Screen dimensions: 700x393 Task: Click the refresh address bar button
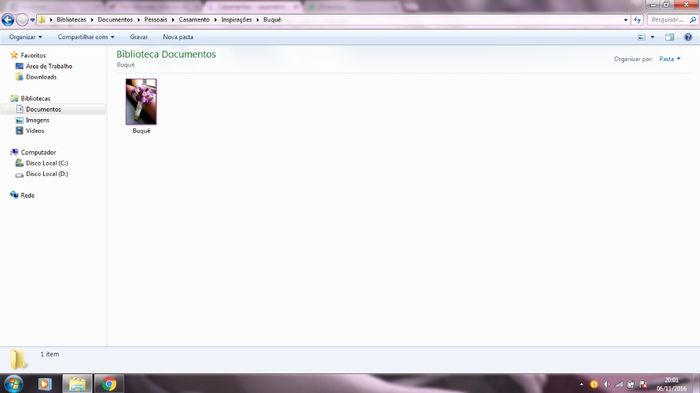pyautogui.click(x=637, y=20)
